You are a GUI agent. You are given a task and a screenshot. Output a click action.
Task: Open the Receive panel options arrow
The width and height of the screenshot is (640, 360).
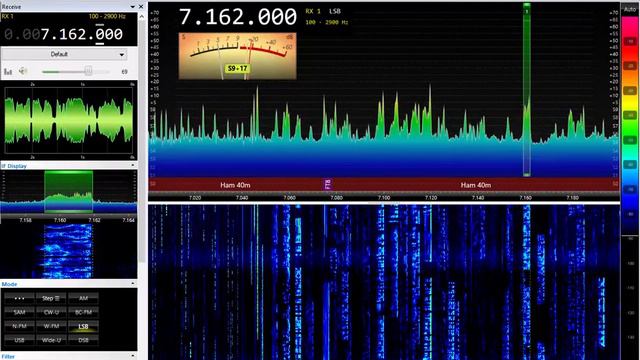[x=132, y=7]
